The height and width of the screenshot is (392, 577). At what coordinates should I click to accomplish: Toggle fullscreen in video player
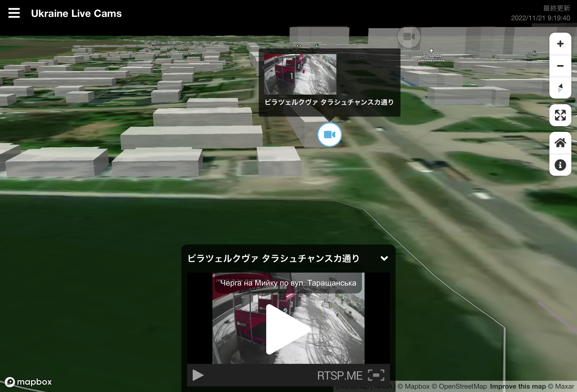point(376,375)
